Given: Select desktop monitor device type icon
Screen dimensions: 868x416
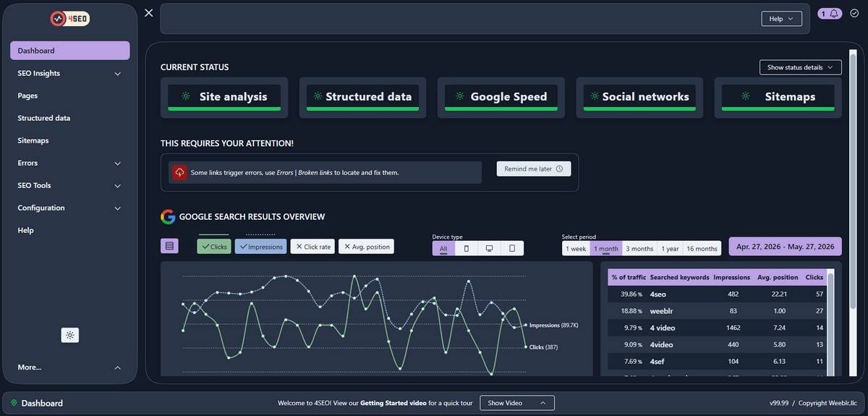Looking at the screenshot, I should tap(489, 248).
